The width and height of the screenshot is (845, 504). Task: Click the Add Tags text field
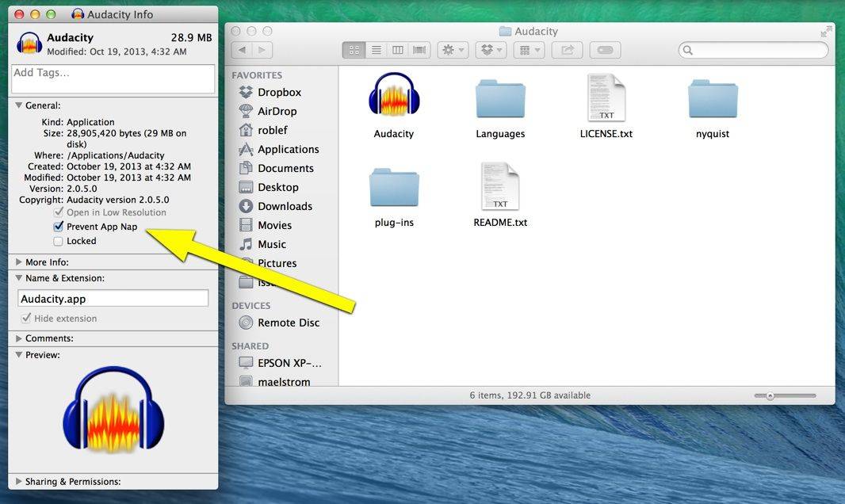(113, 78)
